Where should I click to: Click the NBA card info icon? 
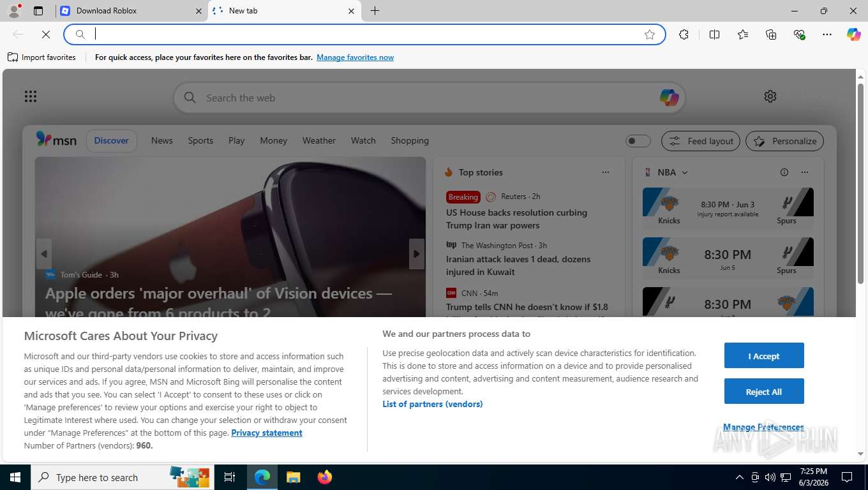coord(784,172)
